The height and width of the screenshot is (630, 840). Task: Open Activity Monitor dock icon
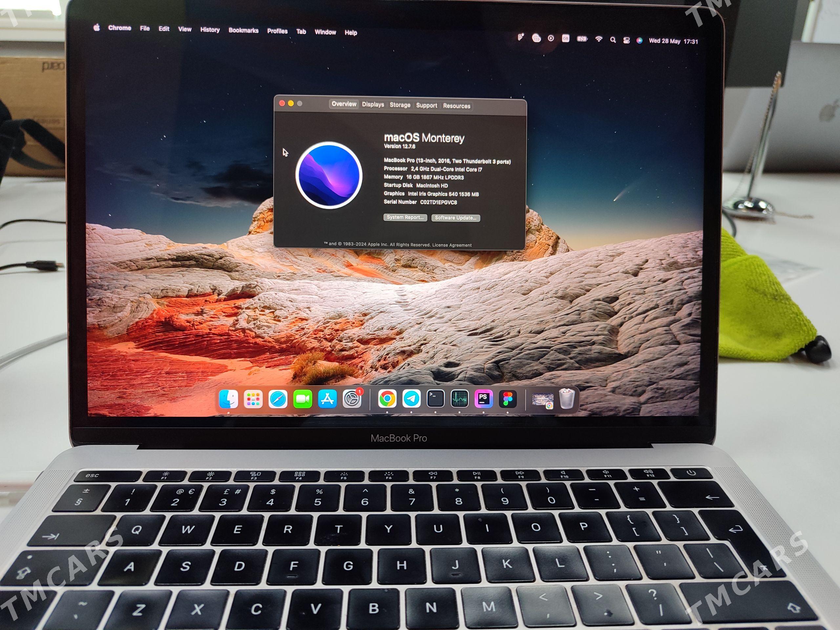pos(459,399)
